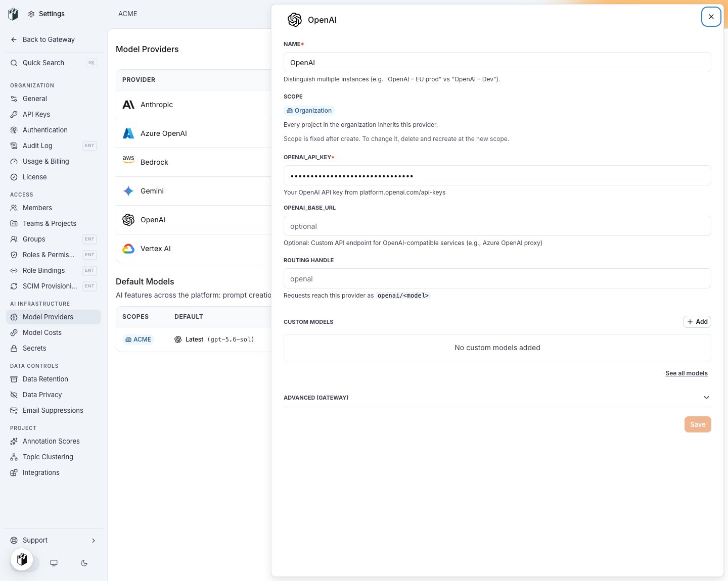Click the Organization scope badge

[309, 111]
